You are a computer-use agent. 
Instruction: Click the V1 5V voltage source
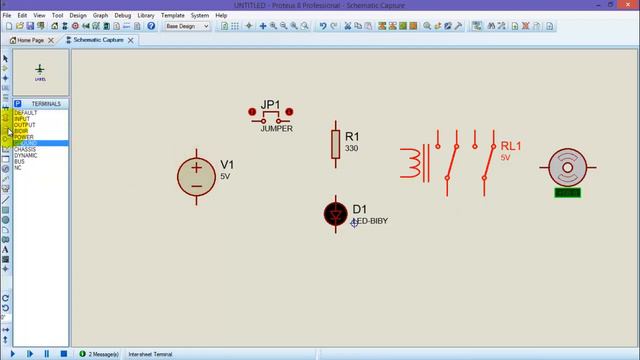[x=196, y=177]
